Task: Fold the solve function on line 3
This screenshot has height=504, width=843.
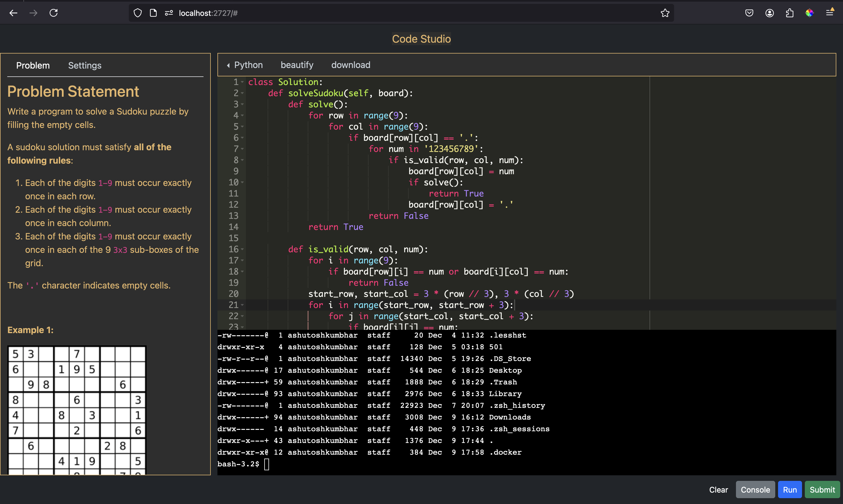Action: pyautogui.click(x=242, y=105)
